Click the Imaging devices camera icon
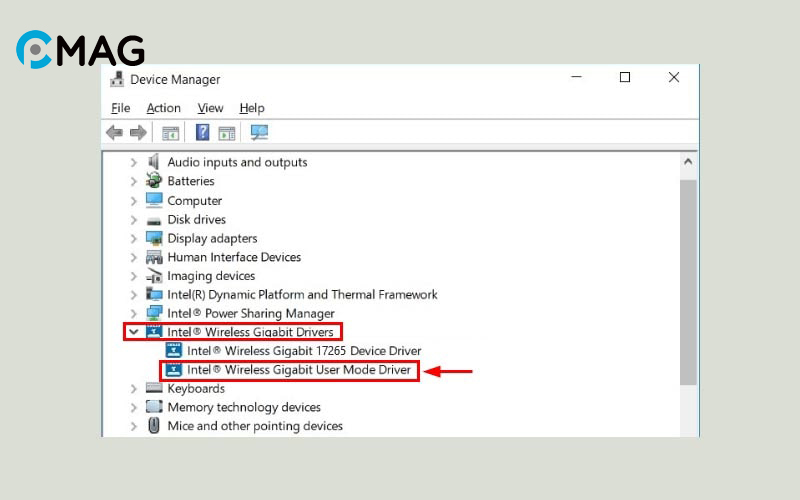800x500 pixels. coord(154,276)
